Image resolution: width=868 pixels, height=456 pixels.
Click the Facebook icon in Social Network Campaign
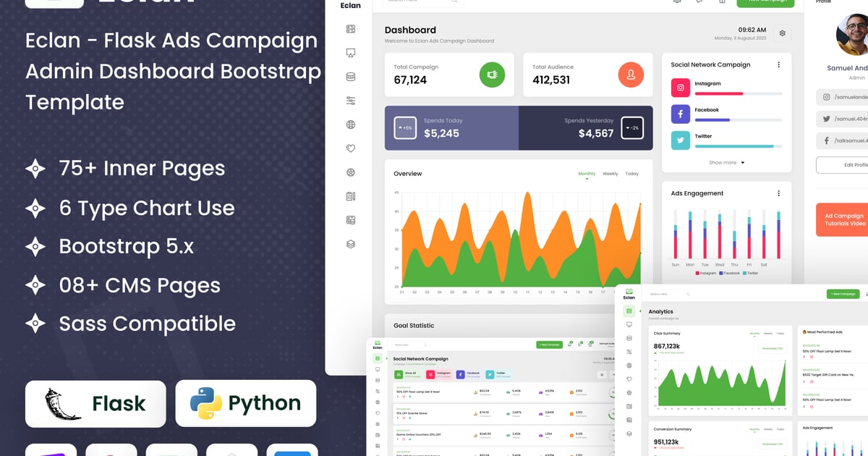point(680,114)
